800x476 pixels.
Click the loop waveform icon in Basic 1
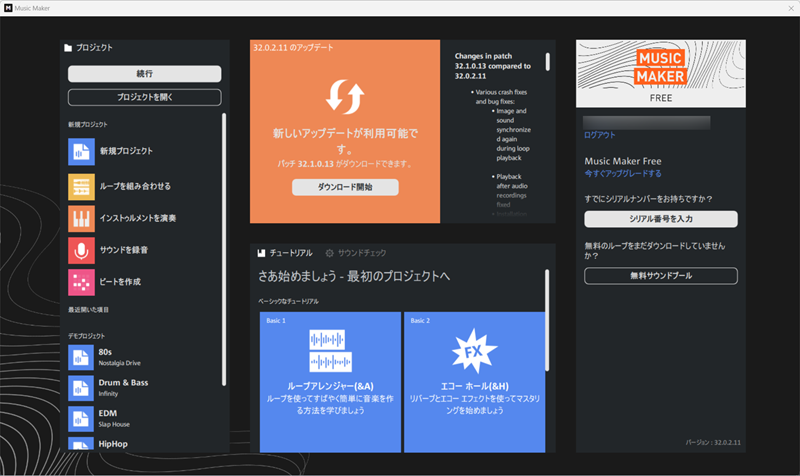pyautogui.click(x=330, y=350)
